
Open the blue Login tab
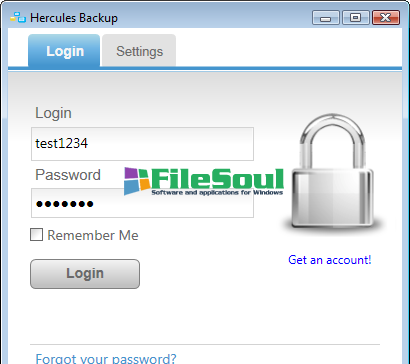pyautogui.click(x=64, y=51)
